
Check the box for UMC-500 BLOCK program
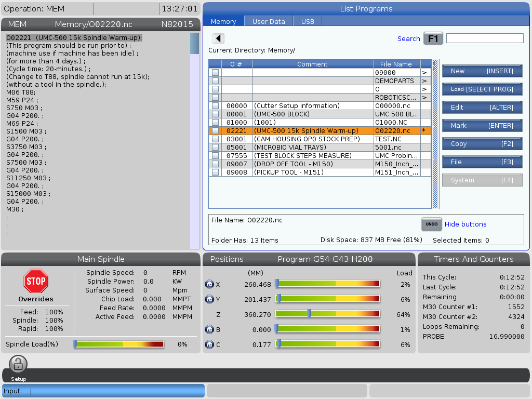click(215, 114)
